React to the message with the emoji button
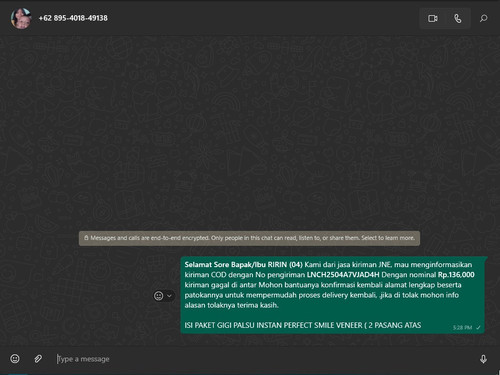500x375 pixels. coord(159,296)
